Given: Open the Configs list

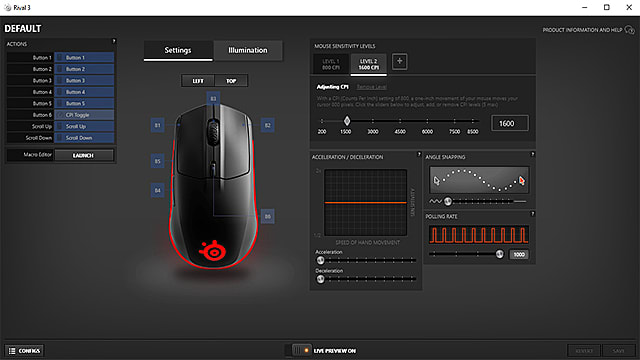Looking at the screenshot, I should pyautogui.click(x=24, y=351).
